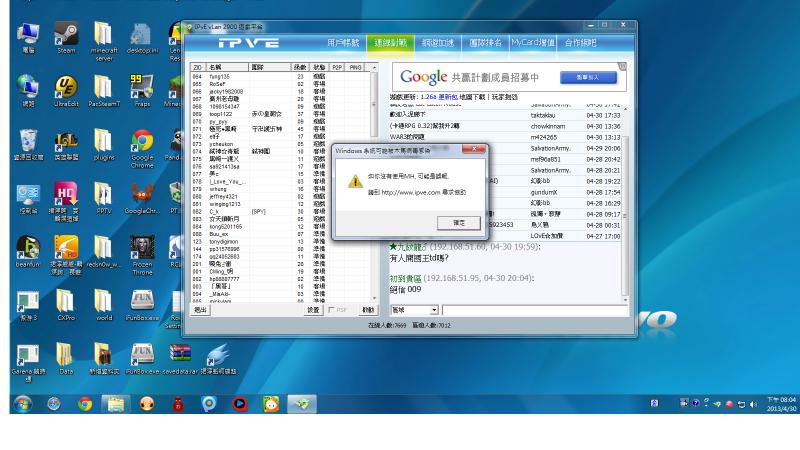
Task: Confirm the warning dialog with 確定 button
Action: 459,223
